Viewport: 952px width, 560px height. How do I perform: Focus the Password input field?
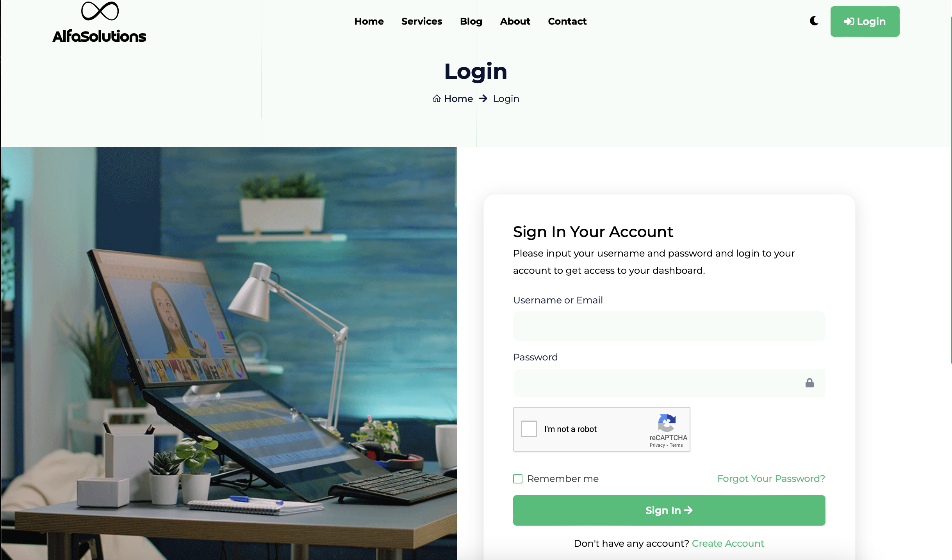669,383
